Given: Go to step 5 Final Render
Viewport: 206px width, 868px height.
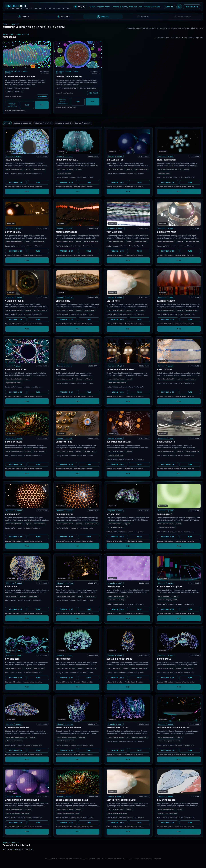Looking at the screenshot, I should 182,17.
